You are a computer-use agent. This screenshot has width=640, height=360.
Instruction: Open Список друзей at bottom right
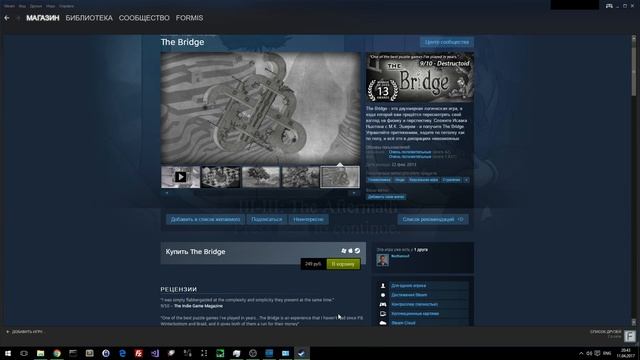pos(606,331)
